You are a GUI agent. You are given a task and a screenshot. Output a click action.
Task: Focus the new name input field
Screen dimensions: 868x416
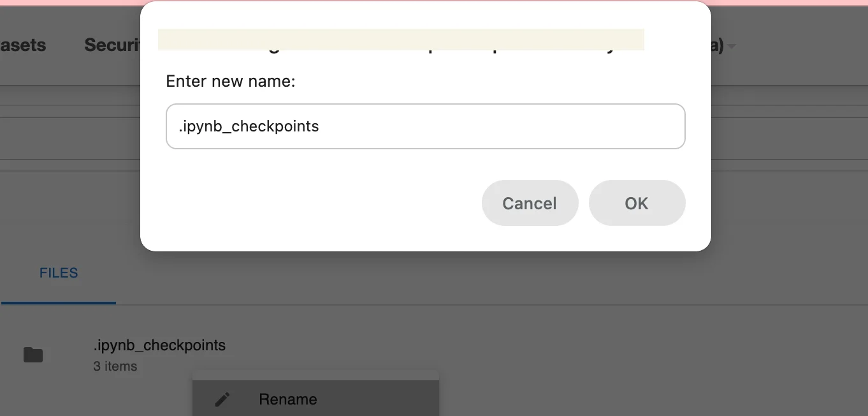tap(425, 126)
